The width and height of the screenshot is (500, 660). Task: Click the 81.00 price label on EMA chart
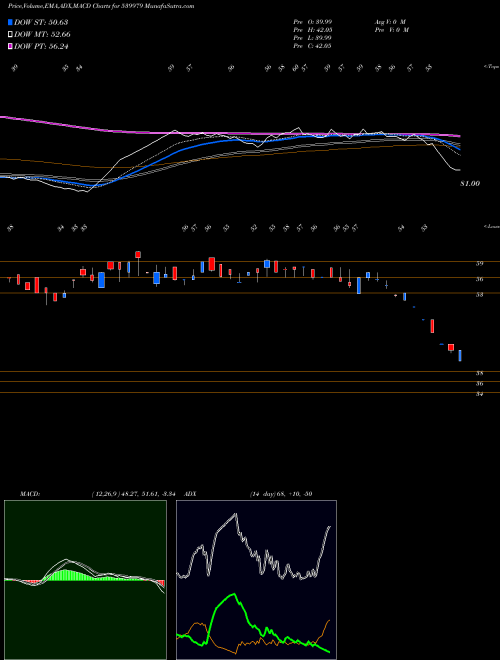pos(470,184)
